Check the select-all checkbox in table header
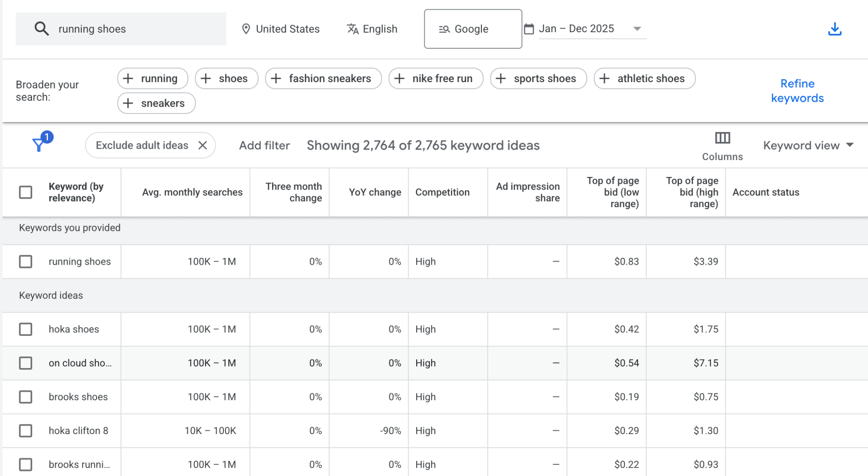Screen dimensions: 868x476 click(x=26, y=192)
